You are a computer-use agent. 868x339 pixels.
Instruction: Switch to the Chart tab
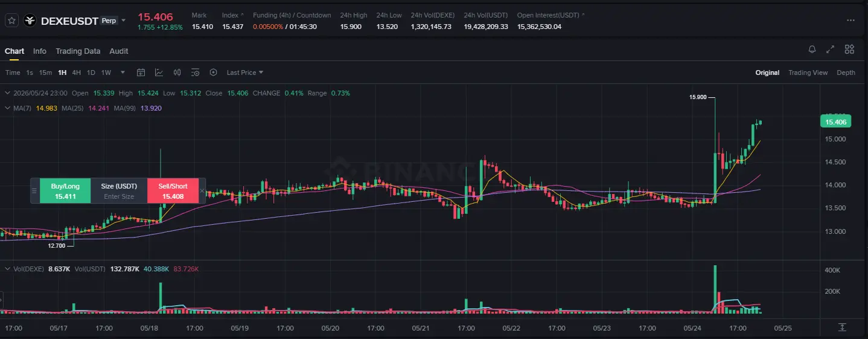tap(14, 51)
